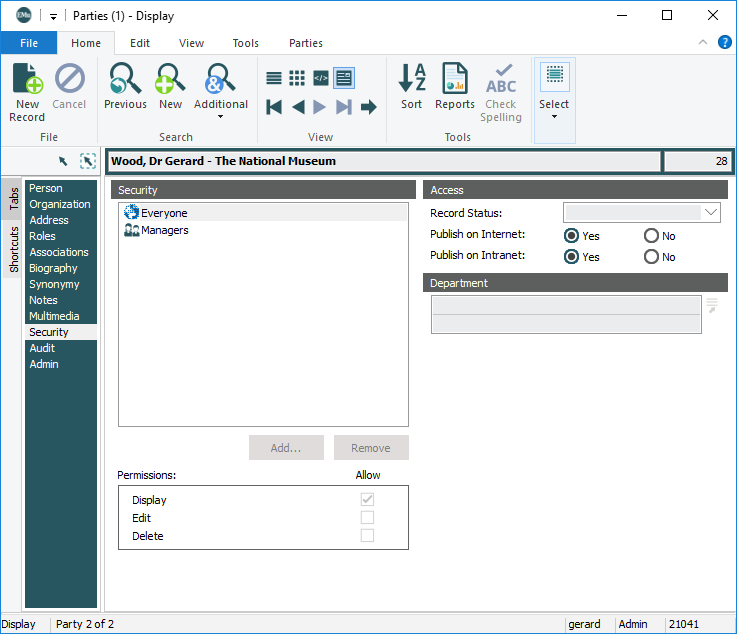Switch to list view icon

coord(274,78)
